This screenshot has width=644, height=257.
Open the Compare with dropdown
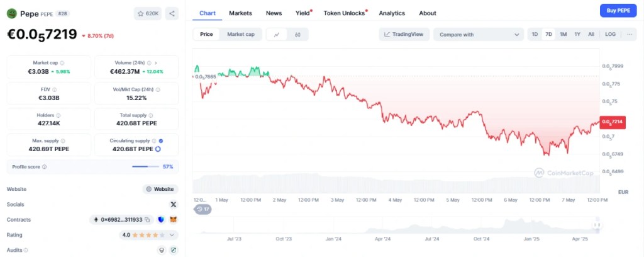tap(479, 35)
